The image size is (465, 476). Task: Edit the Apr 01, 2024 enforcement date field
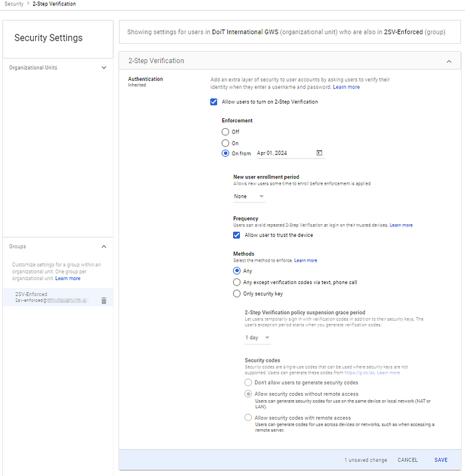(286, 153)
